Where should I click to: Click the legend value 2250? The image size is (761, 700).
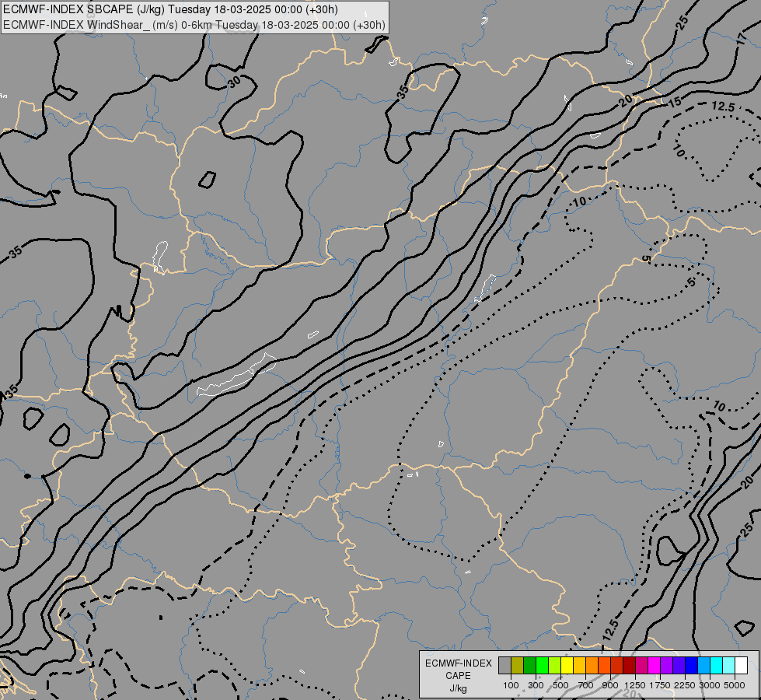pos(685,685)
